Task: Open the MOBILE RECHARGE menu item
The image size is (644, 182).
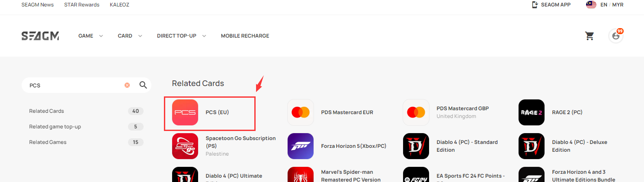Action: 245,36
